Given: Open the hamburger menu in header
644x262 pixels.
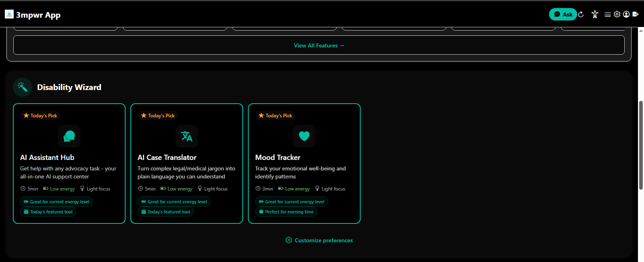Looking at the screenshot, I should (x=608, y=14).
